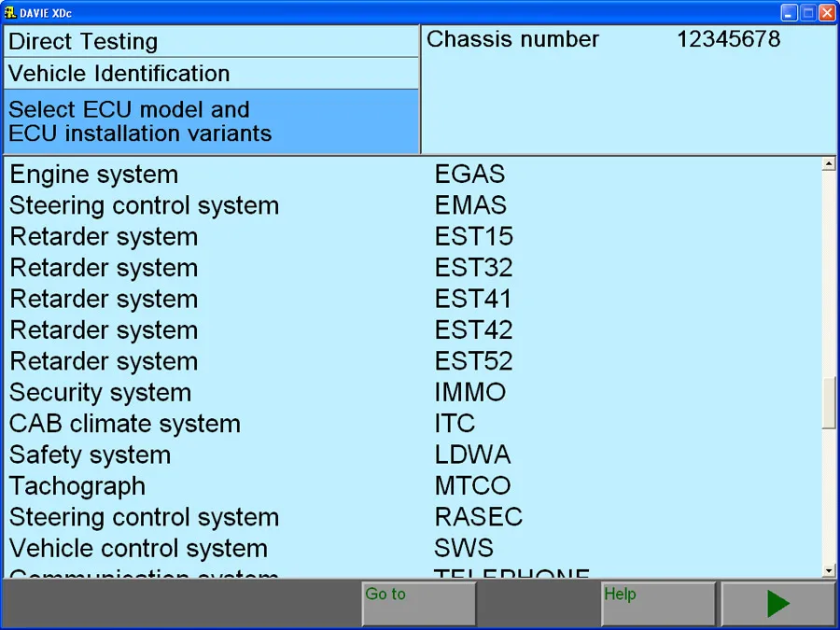This screenshot has height=630, width=840.
Task: Click the vertical scrollbar thumb
Action: [829, 403]
